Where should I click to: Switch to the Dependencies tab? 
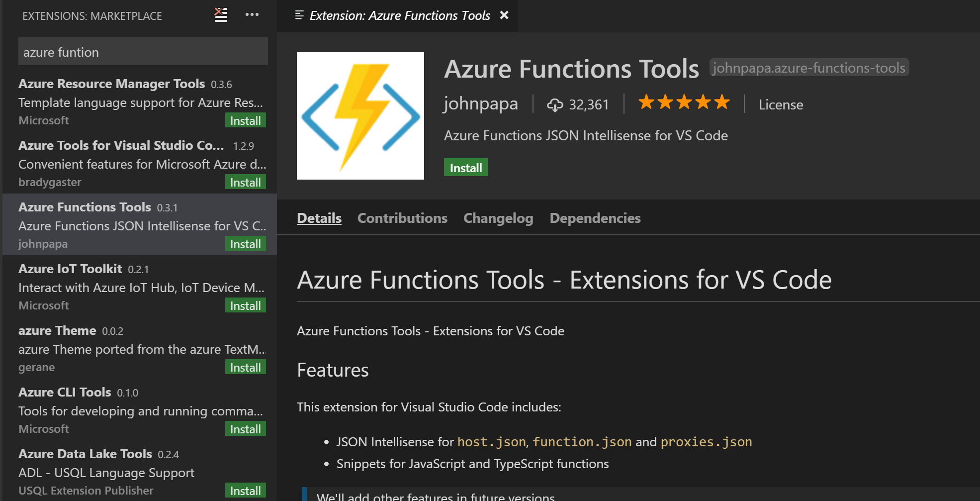coord(595,218)
